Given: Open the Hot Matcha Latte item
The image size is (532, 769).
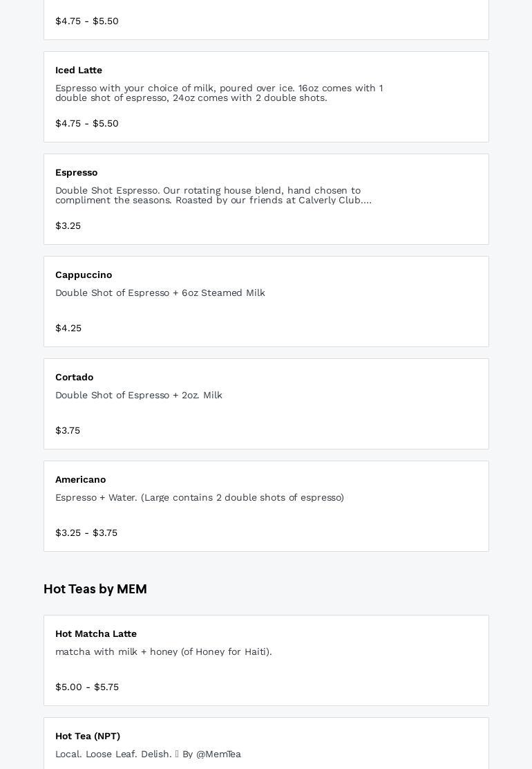Looking at the screenshot, I should [x=96, y=633].
